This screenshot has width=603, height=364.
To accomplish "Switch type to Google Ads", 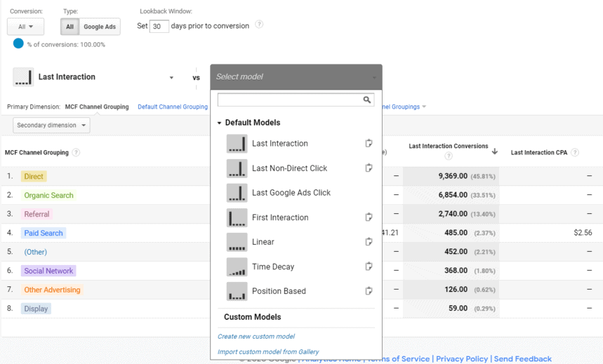I will [x=100, y=27].
